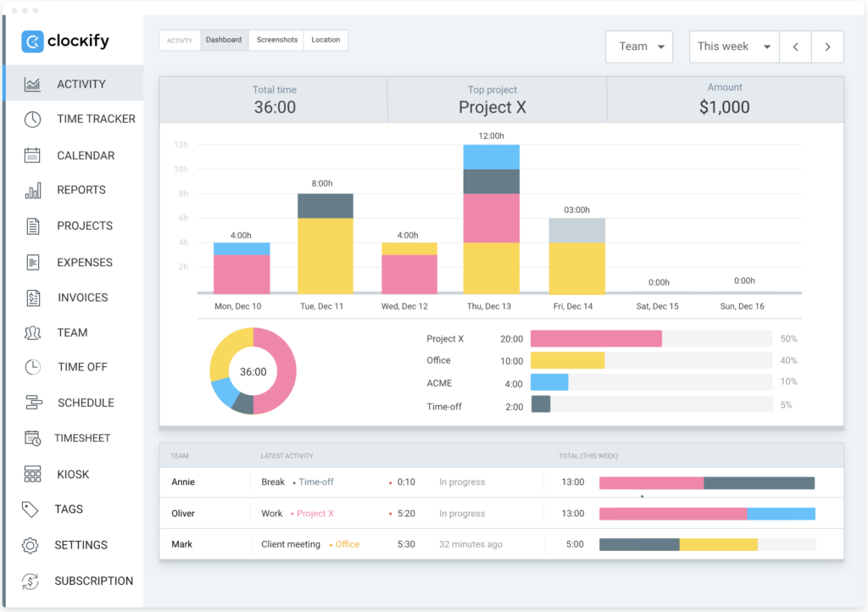Go to next week arrow

click(x=827, y=47)
